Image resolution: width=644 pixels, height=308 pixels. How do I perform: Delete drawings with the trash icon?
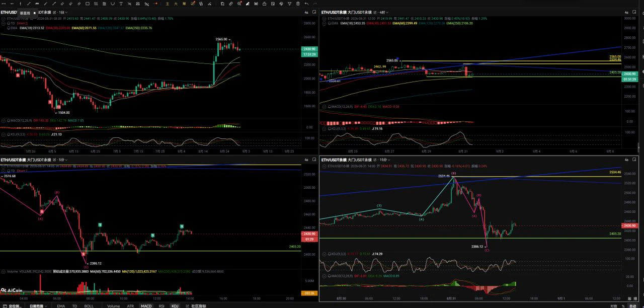pos(298,4)
